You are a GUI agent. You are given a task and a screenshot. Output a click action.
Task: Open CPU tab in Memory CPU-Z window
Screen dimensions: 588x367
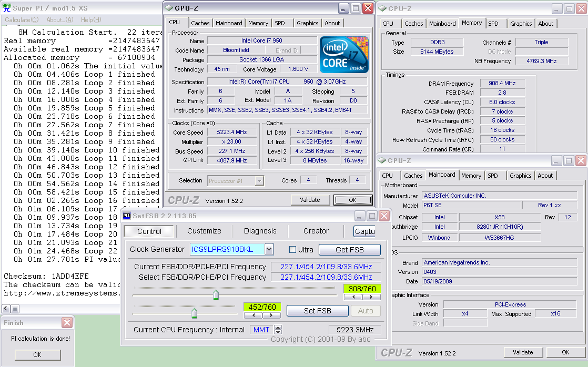pyautogui.click(x=388, y=23)
